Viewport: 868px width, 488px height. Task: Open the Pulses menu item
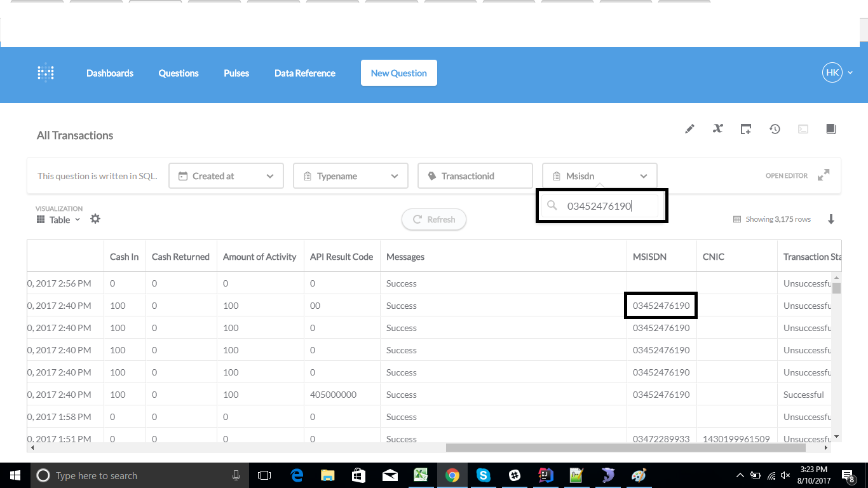[x=236, y=72]
